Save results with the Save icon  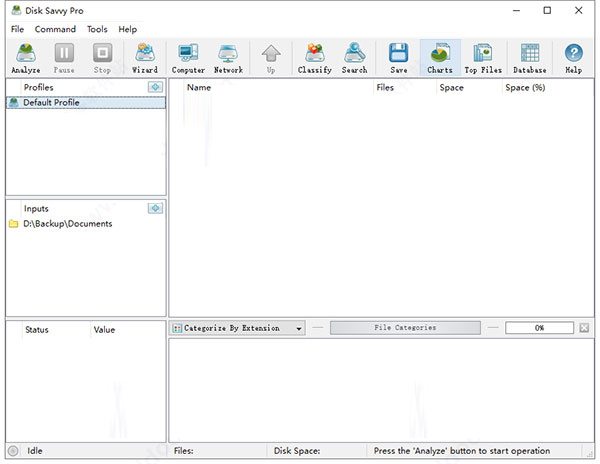point(398,58)
